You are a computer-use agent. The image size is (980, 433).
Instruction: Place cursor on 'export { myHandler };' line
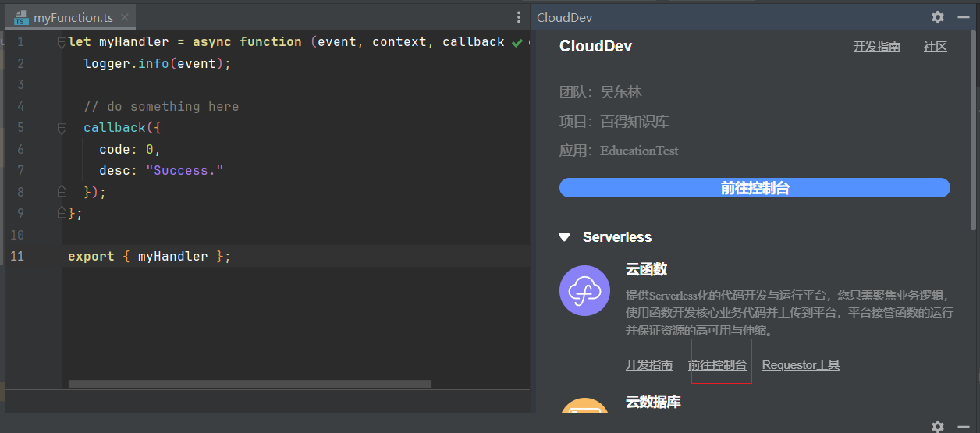click(149, 256)
